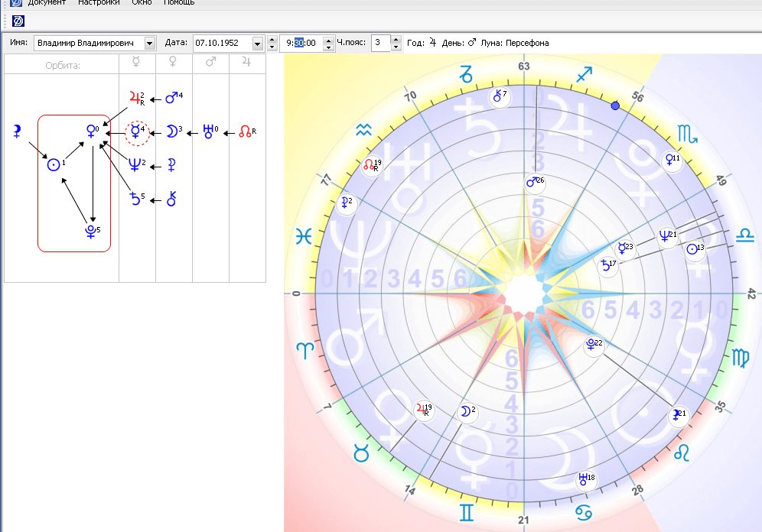The image size is (762, 532).
Task: Select the Sun in the orbit diagram
Action: pyautogui.click(x=54, y=164)
